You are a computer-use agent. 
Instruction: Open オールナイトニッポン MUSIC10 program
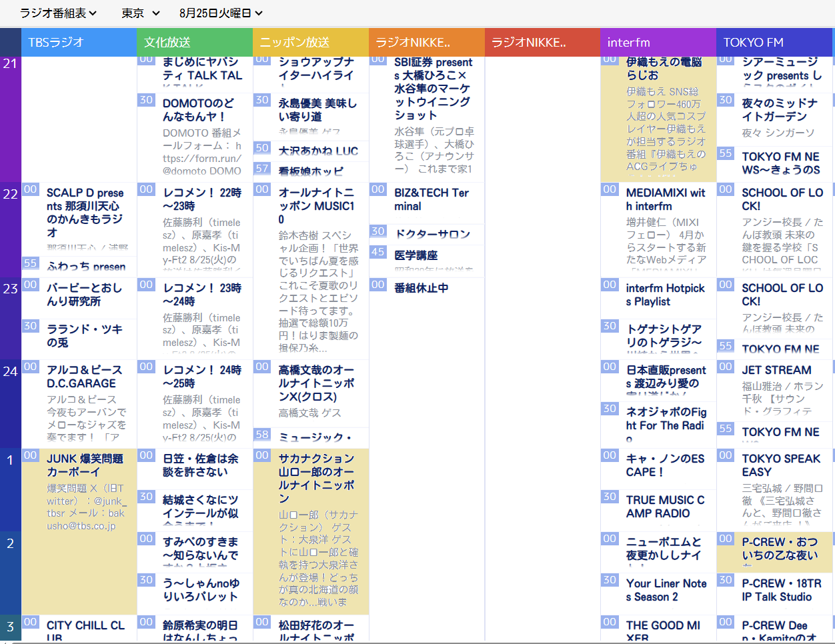pyautogui.click(x=311, y=271)
